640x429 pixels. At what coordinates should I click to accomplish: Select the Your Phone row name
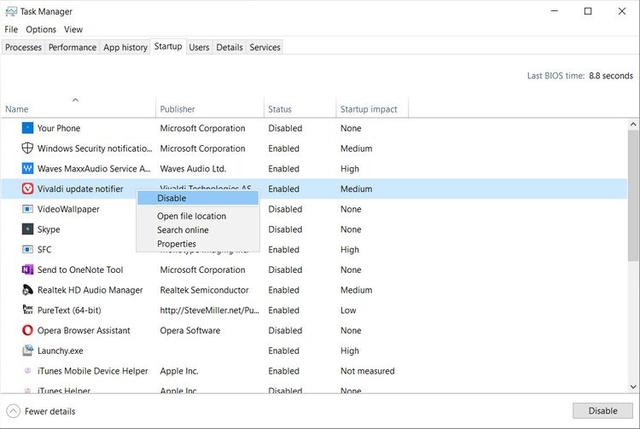(x=59, y=128)
